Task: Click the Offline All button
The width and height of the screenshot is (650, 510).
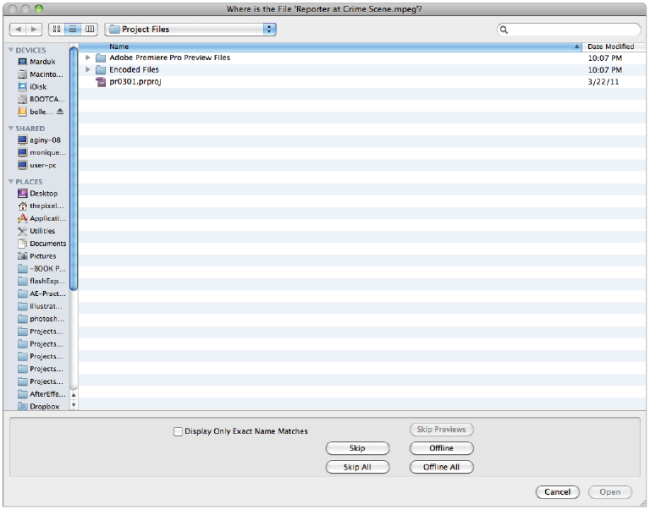Action: click(x=441, y=467)
